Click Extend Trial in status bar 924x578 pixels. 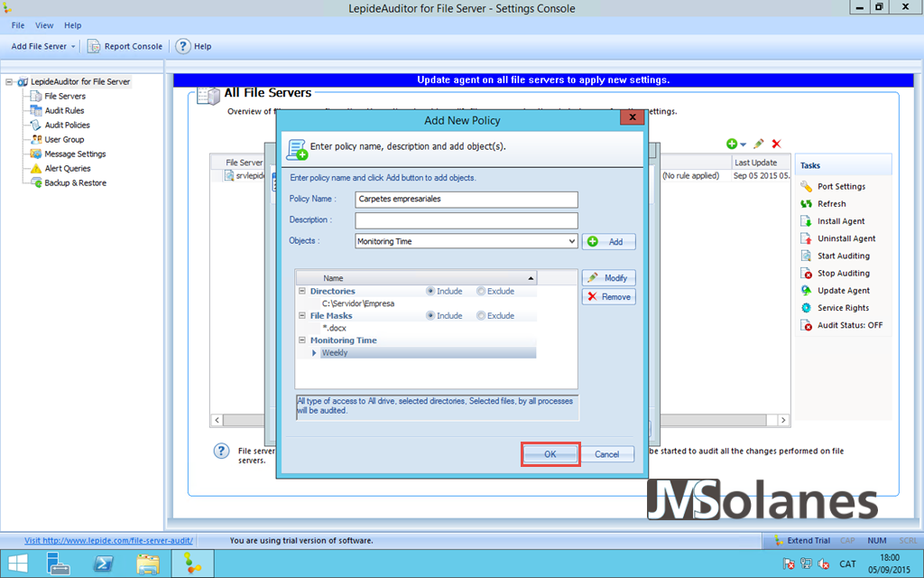[802, 540]
